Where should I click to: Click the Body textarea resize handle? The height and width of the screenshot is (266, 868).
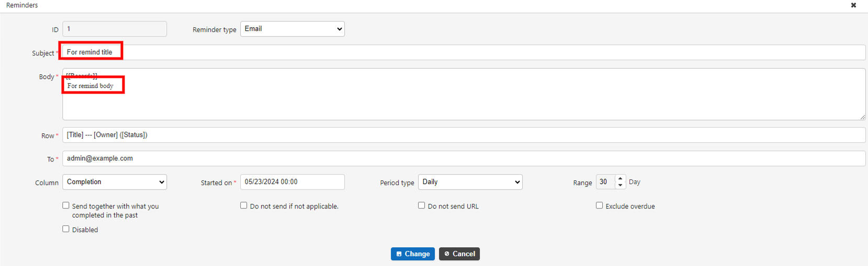click(862, 117)
